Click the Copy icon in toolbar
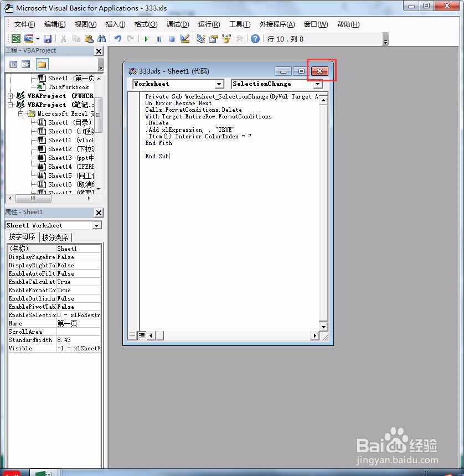The width and height of the screenshot is (464, 476). (76, 39)
